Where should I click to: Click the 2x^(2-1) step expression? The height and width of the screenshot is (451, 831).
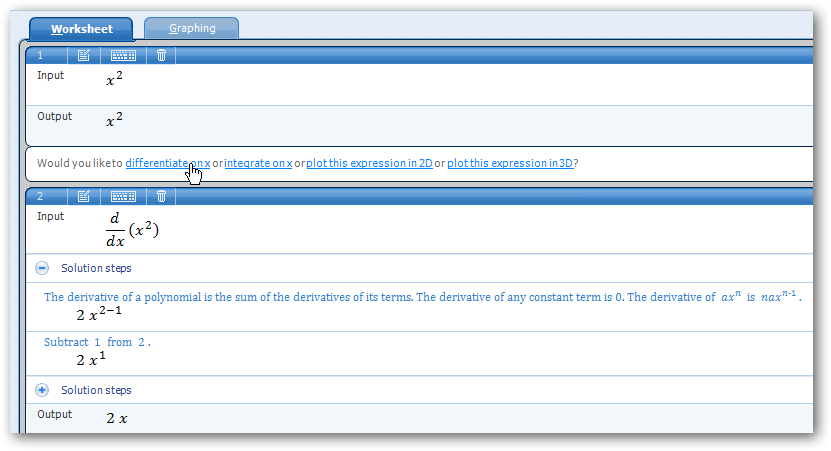pos(99,314)
